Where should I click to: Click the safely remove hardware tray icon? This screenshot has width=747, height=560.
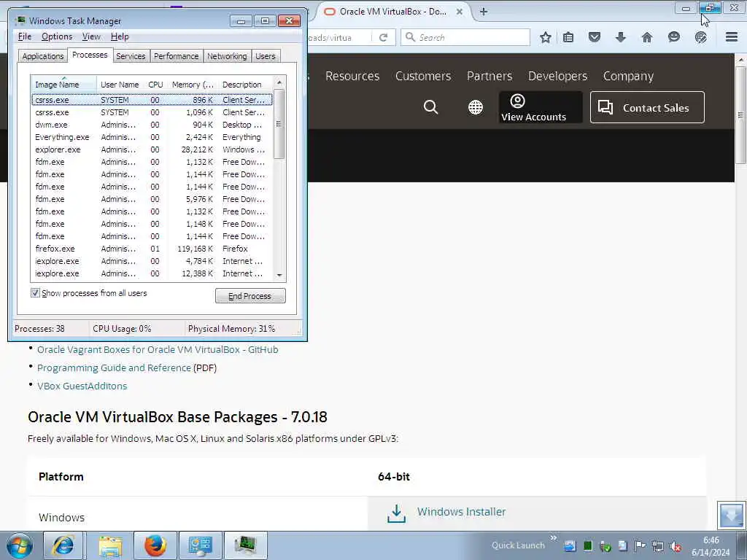point(605,546)
